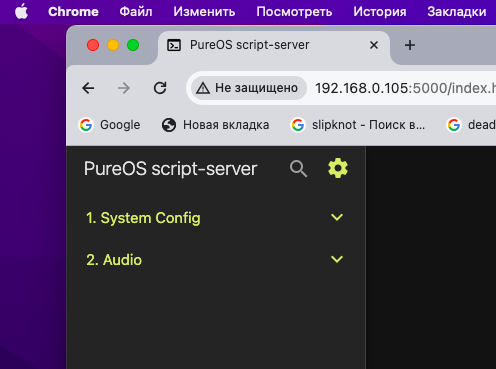Open the Google bookmark
This screenshot has height=369, width=496.
(x=109, y=125)
